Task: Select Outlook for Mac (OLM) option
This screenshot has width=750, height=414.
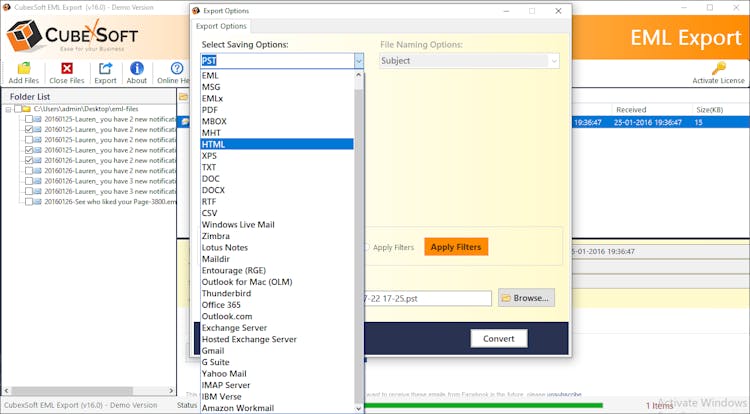Action: [x=277, y=282]
